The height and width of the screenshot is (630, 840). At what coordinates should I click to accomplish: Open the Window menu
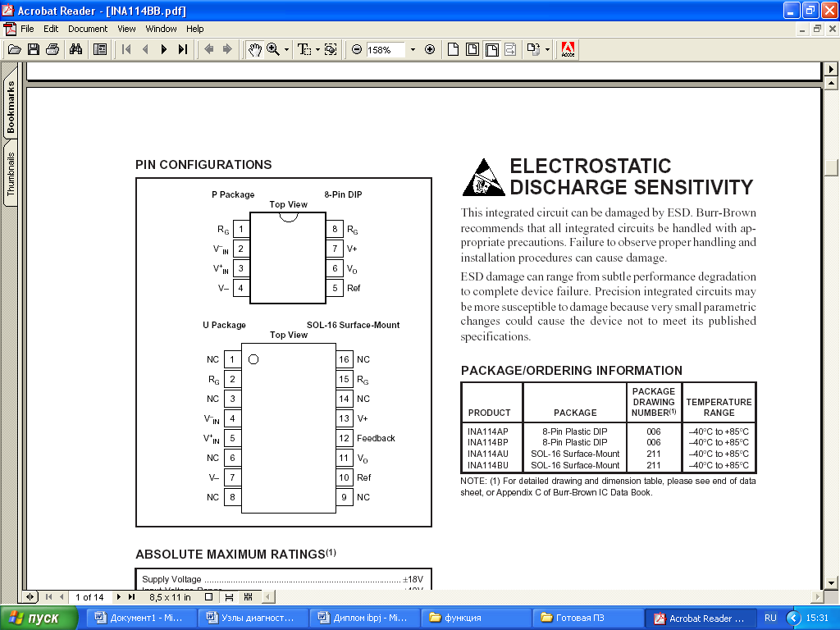tap(162, 29)
